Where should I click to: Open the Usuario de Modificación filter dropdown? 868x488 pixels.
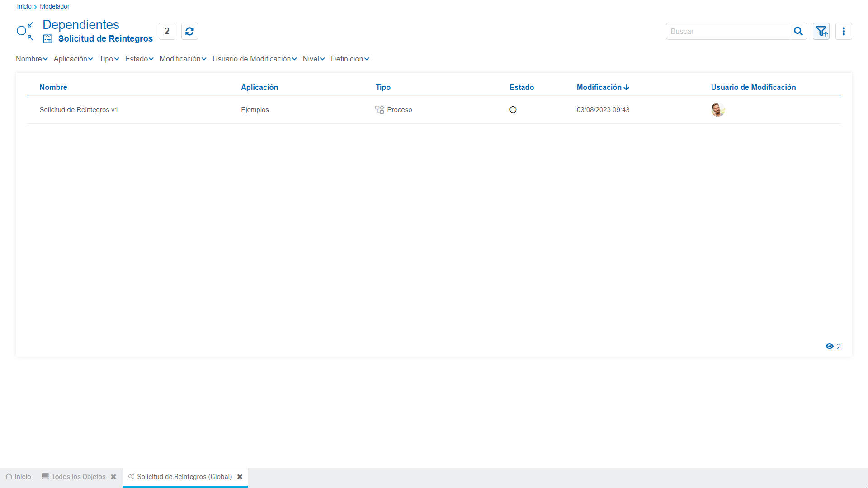tap(255, 59)
